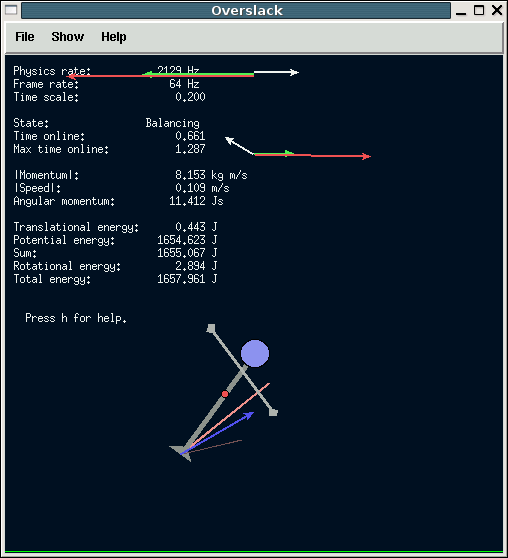This screenshot has width=508, height=558.
Task: Click the 'Press h for help.' text
Action: 76,318
